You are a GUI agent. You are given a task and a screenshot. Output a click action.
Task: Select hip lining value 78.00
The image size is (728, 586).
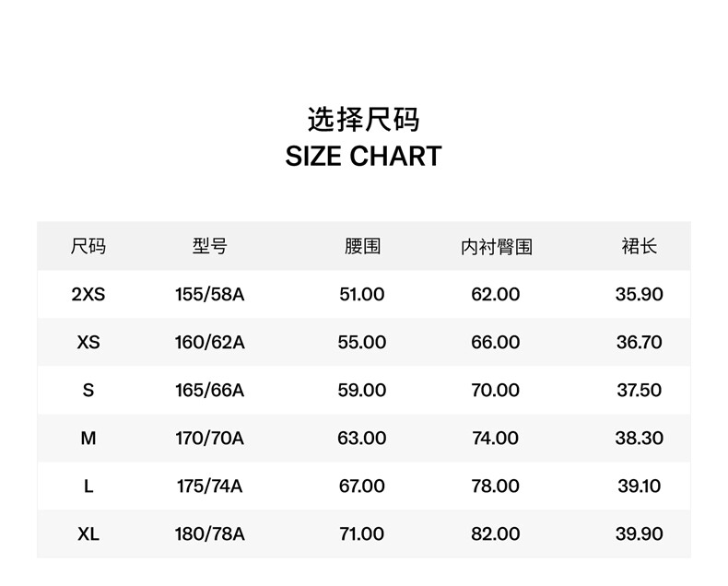point(496,486)
